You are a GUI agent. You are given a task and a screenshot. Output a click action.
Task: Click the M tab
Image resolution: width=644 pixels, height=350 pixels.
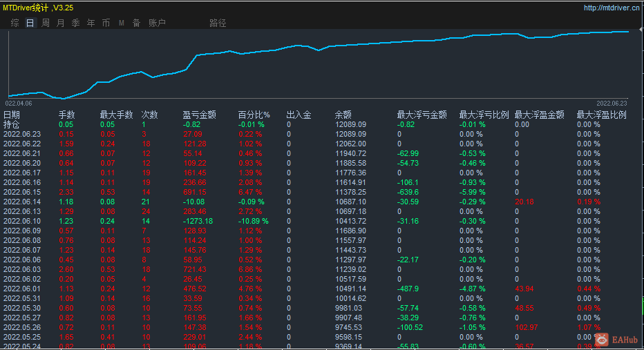tap(122, 23)
